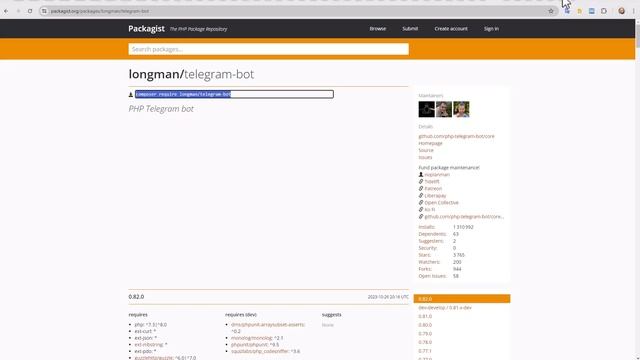Viewport: 640px width, 360px height.
Task: Open the noplanman funding link
Action: click(437, 174)
